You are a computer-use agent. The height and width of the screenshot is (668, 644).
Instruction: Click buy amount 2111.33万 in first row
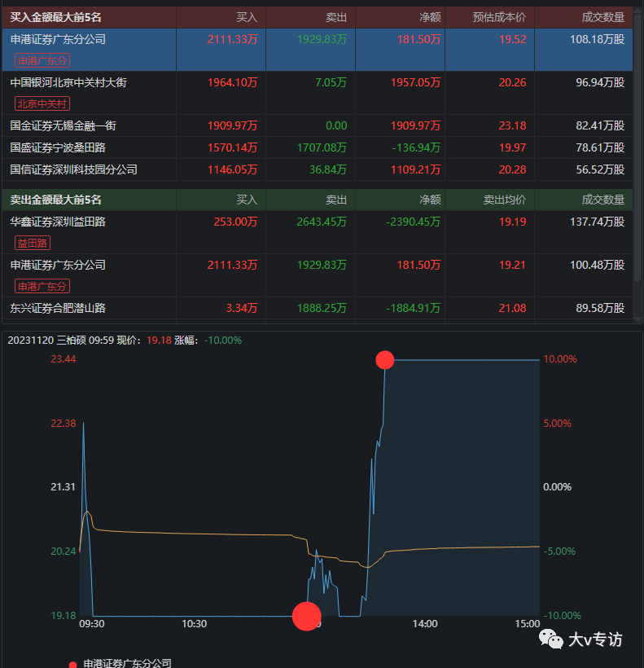232,39
